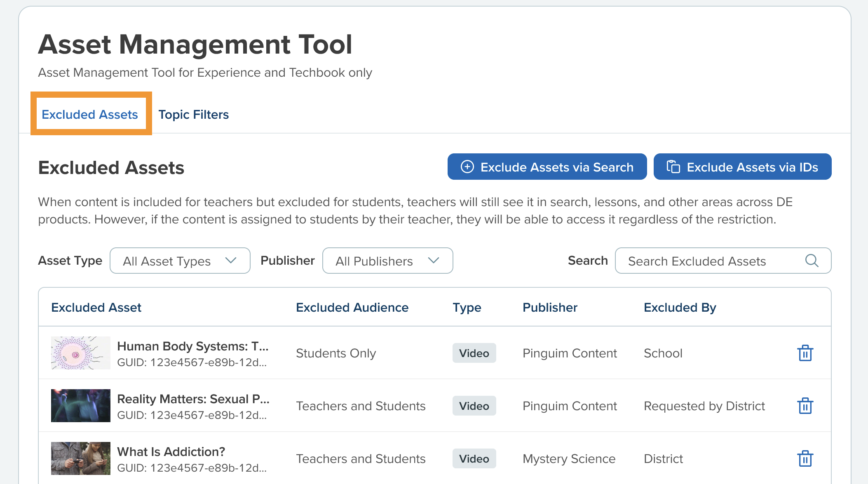Screen dimensions: 868x484
Task: Switch to the Topic Filters tab
Action: point(193,114)
